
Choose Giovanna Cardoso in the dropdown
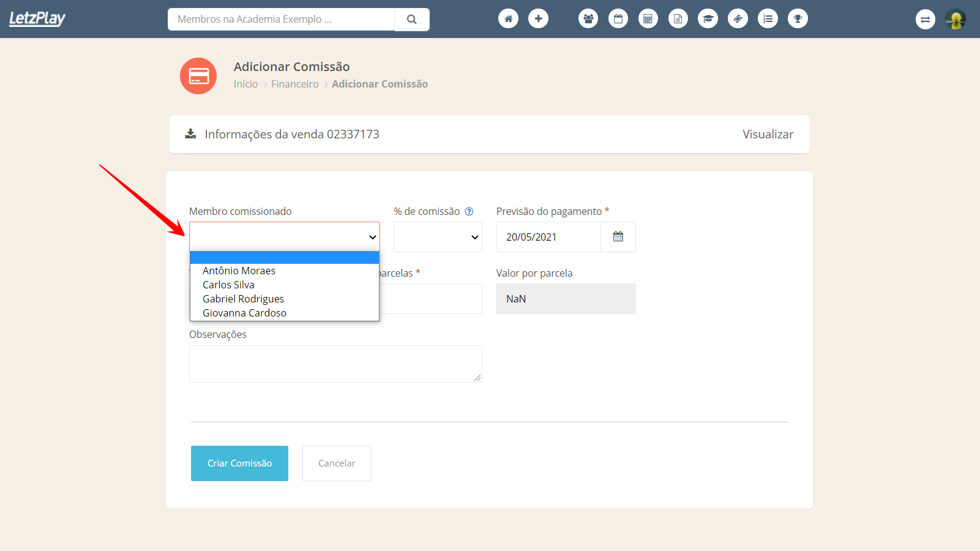tap(244, 313)
